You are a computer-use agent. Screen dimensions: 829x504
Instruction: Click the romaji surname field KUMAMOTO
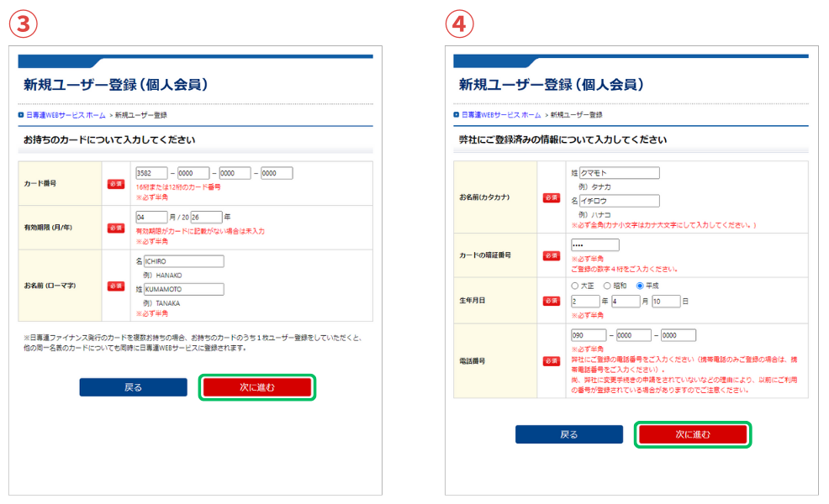click(184, 290)
